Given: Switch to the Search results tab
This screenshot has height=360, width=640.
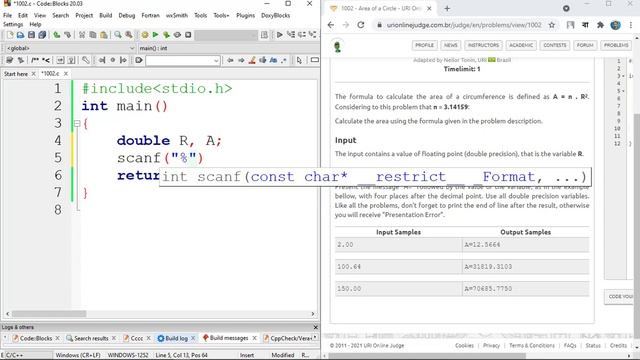Looking at the screenshot, I should 91,338.
